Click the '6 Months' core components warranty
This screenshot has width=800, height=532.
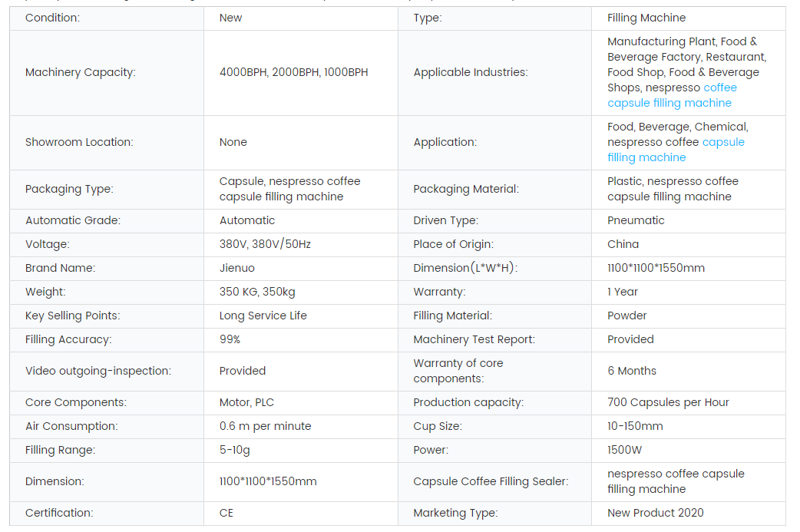(632, 371)
